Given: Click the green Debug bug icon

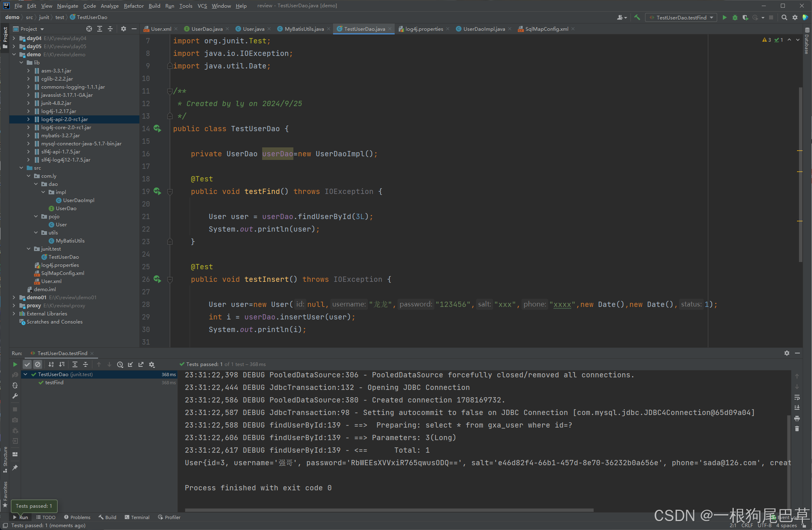Looking at the screenshot, I should tap(735, 17).
